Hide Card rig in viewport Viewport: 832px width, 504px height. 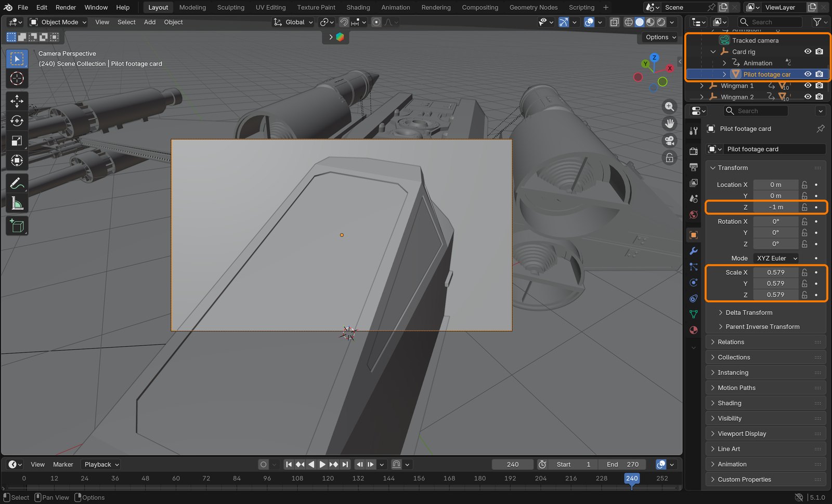808,51
